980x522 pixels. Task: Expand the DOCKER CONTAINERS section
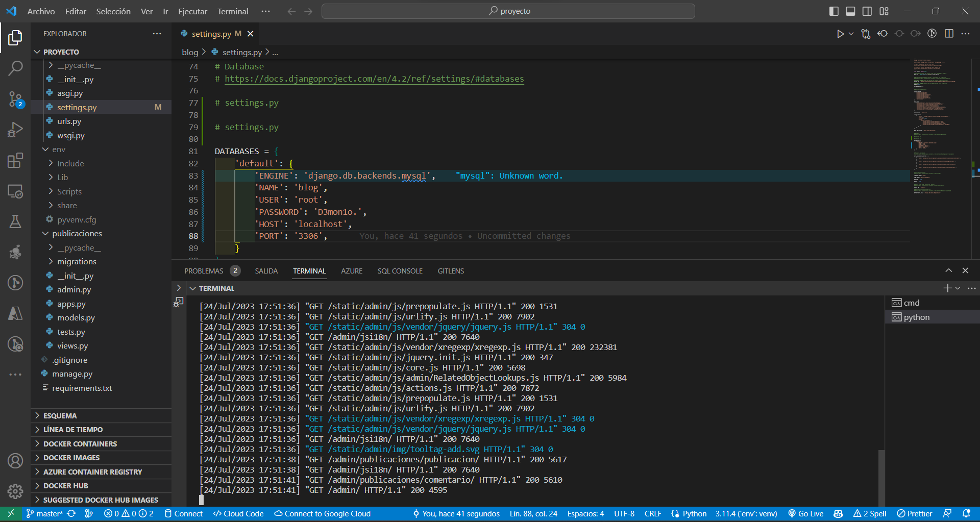80,444
